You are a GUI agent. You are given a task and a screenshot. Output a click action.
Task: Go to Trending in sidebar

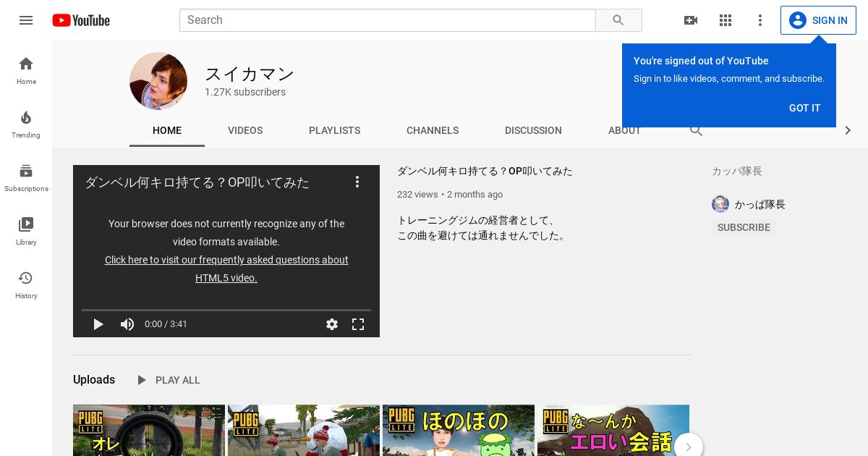point(26,124)
